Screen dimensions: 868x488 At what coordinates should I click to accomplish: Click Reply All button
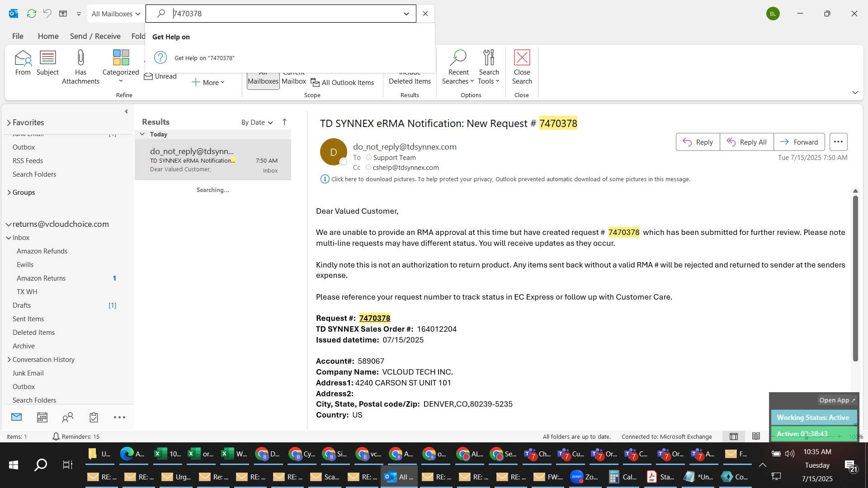pyautogui.click(x=746, y=142)
